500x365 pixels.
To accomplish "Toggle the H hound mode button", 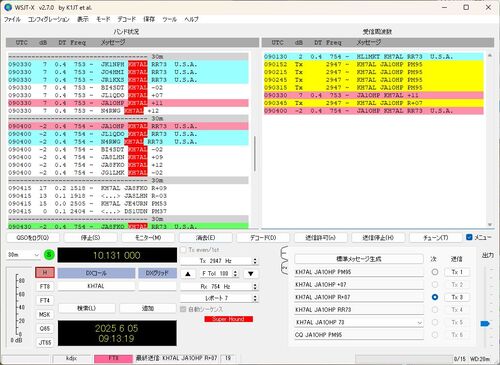I will 45,272.
